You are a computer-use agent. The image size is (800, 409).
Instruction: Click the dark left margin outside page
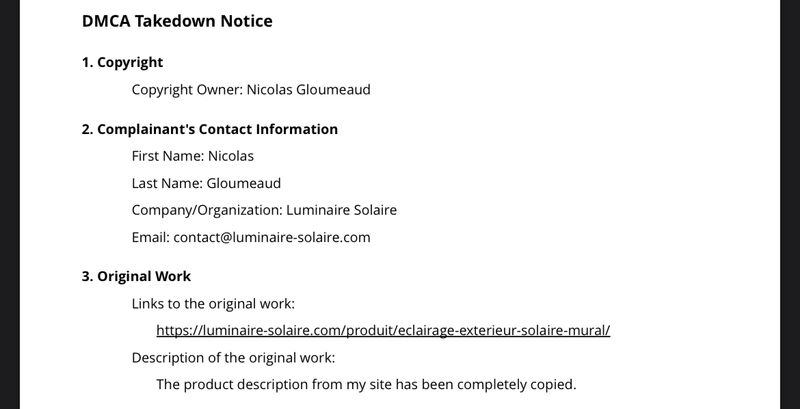click(10, 204)
